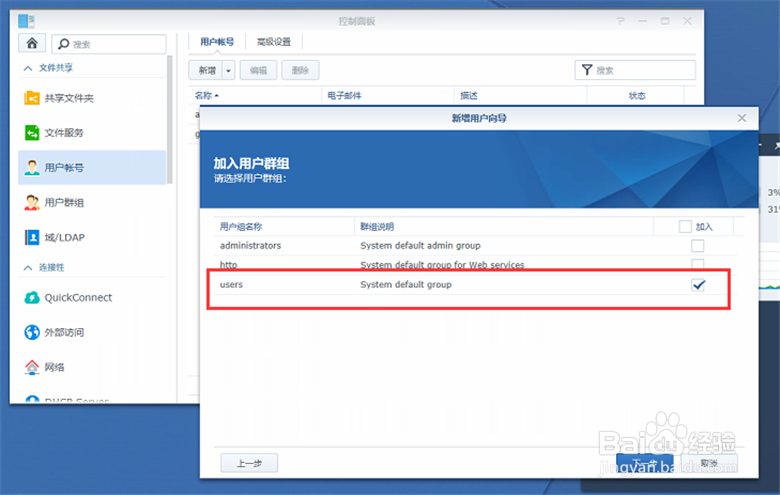This screenshot has height=495, width=780.
Task: Collapse the 连接性 section
Action: tap(28, 268)
